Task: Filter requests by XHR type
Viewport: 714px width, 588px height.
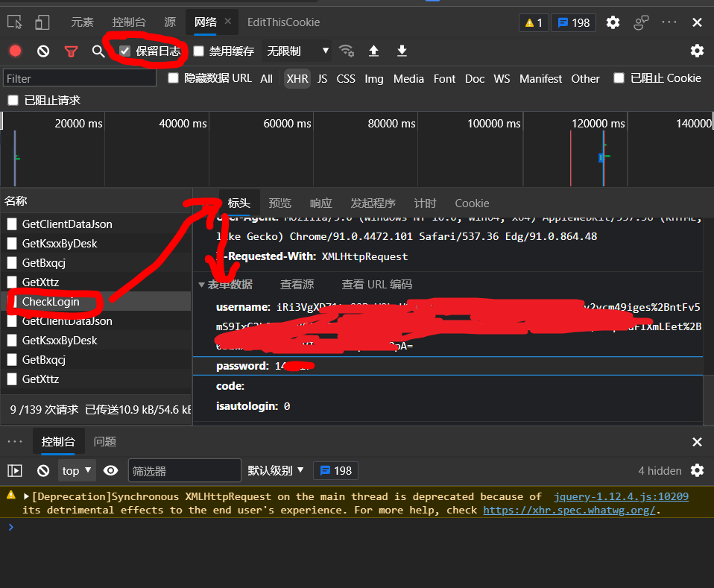Action: pos(297,78)
